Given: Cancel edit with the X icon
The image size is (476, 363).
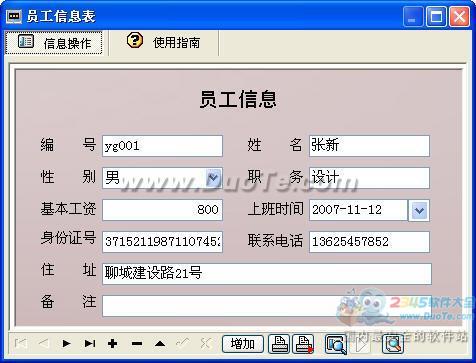Looking at the screenshot, I should 206,343.
